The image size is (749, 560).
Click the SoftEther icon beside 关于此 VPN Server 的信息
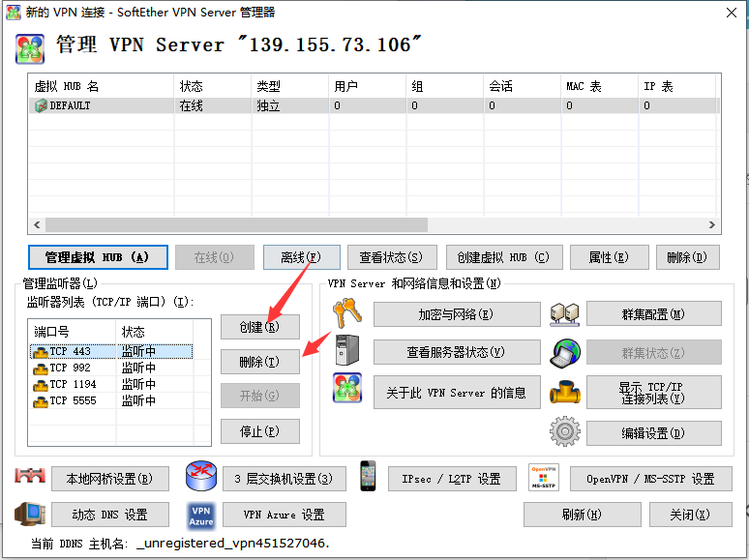(x=347, y=388)
